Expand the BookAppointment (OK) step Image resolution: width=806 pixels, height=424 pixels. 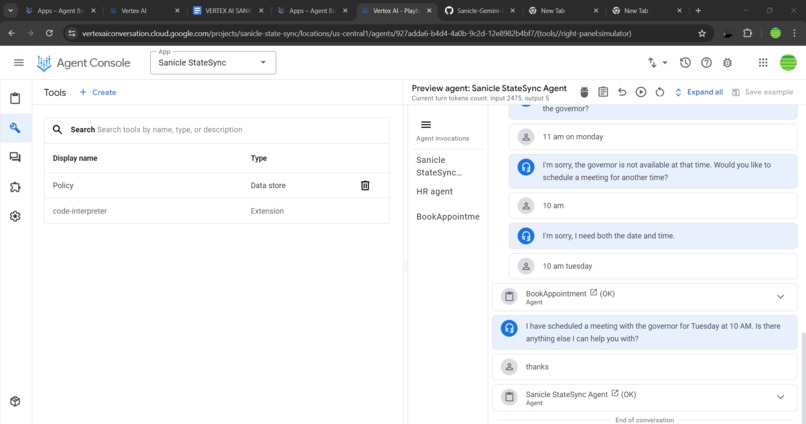coord(780,297)
